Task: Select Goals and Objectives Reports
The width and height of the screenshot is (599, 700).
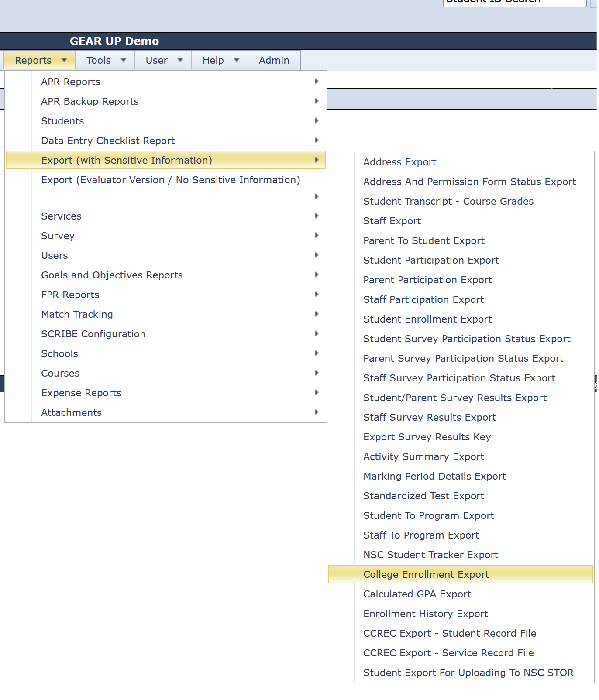Action: [x=165, y=275]
